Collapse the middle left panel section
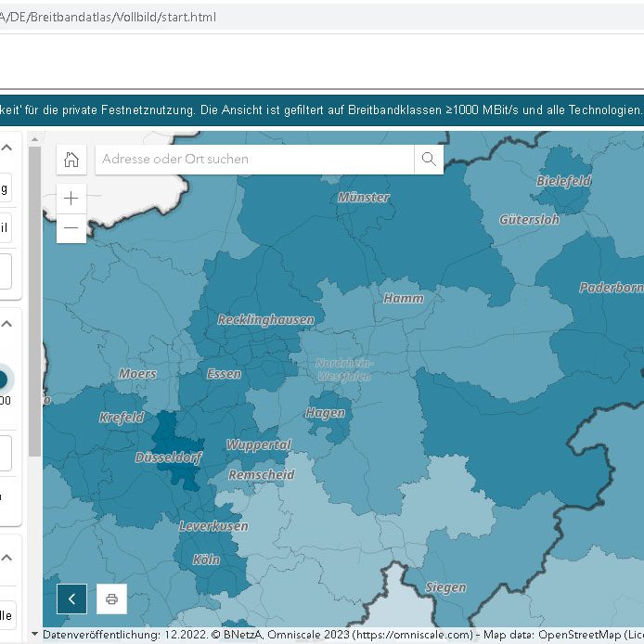 click(x=6, y=325)
